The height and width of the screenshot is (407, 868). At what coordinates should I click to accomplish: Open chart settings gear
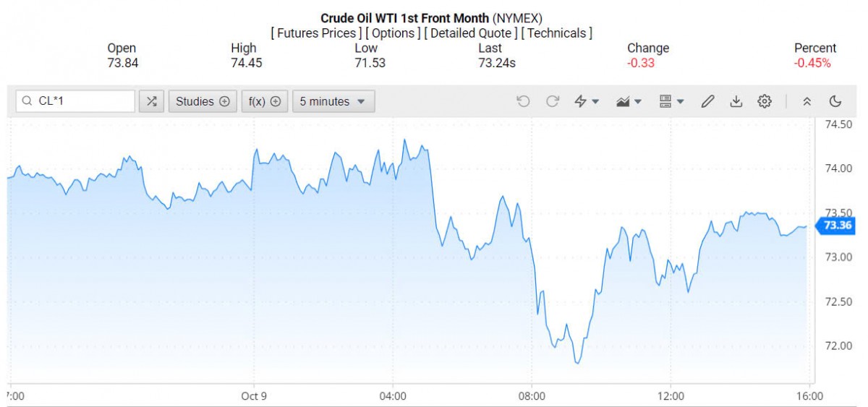(765, 101)
